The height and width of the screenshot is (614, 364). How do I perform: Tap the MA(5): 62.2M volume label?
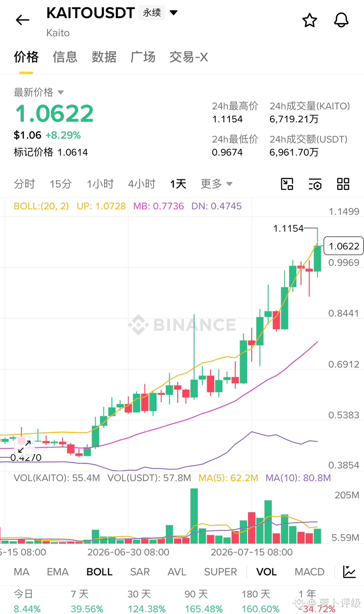pyautogui.click(x=228, y=478)
